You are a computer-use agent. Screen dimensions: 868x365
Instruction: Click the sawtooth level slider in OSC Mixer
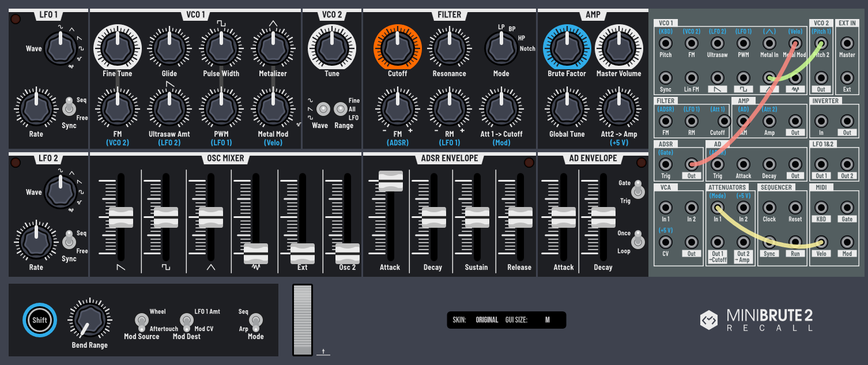pos(121,217)
